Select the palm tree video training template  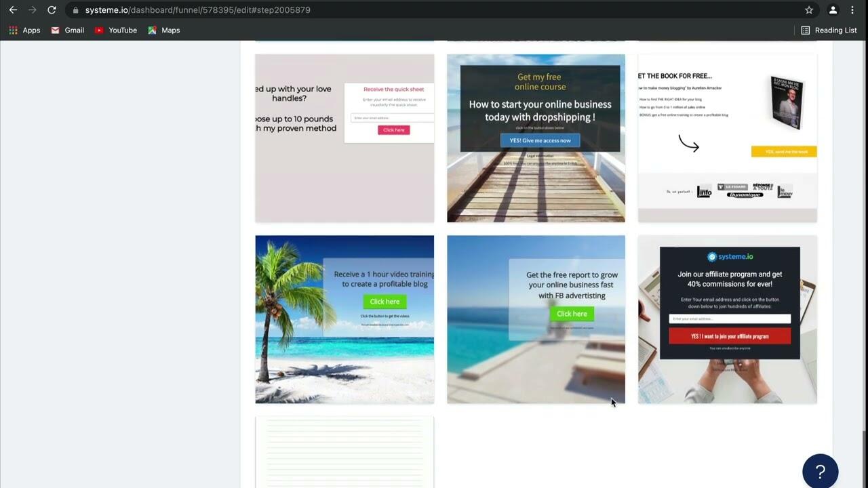344,319
